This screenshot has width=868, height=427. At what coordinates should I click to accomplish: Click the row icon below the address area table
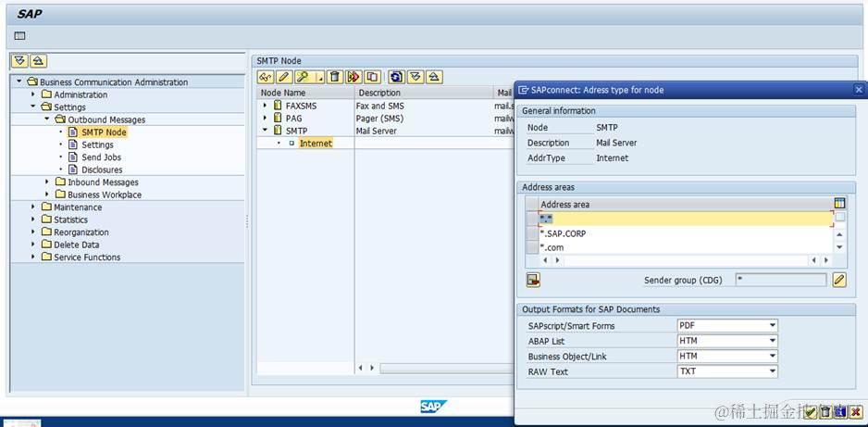(x=533, y=281)
